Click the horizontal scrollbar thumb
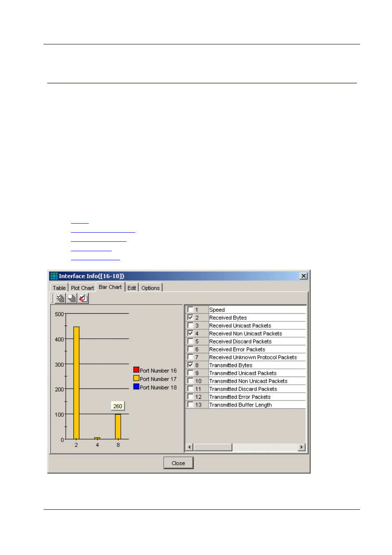 click(x=213, y=447)
